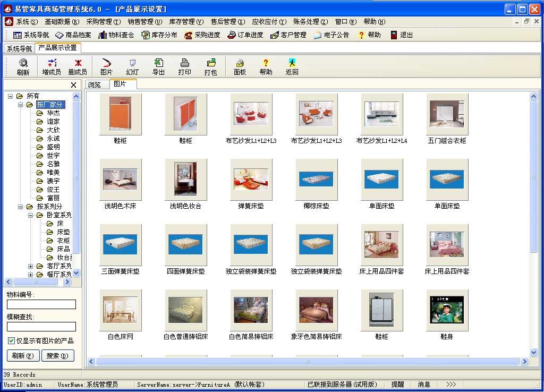Collapse the 所有 root tree node

(x=10, y=96)
